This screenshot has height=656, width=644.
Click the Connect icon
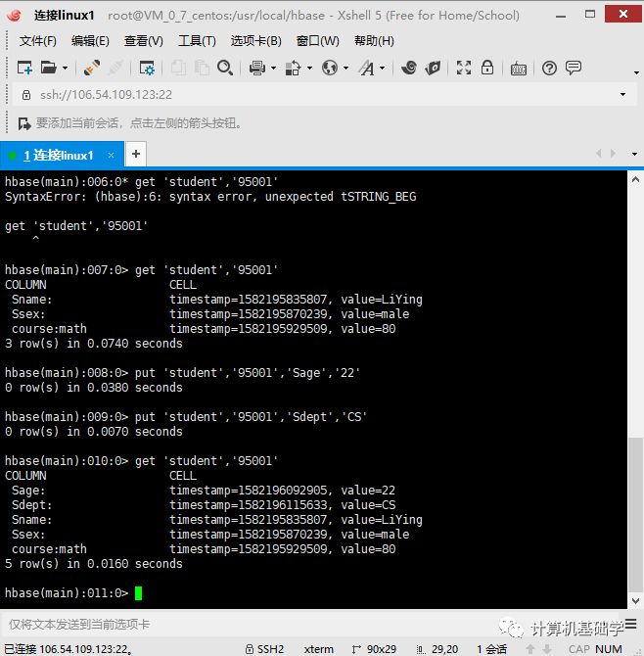click(x=92, y=68)
